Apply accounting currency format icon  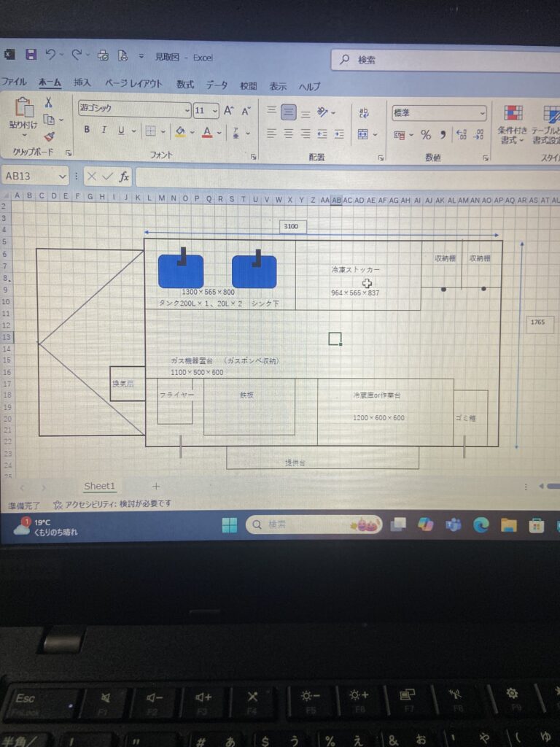(400, 135)
